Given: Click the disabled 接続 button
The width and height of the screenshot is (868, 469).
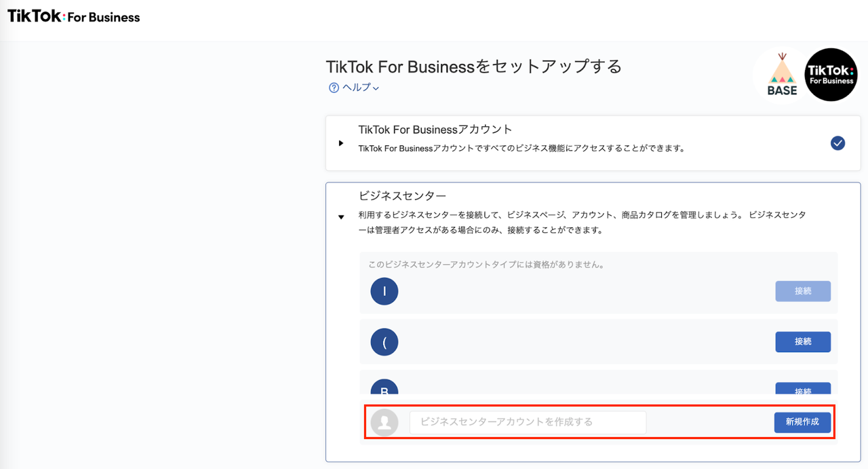Looking at the screenshot, I should click(802, 290).
